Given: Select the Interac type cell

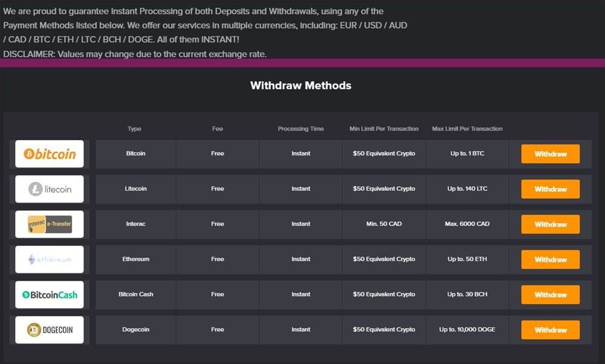Looking at the screenshot, I should 136,224.
